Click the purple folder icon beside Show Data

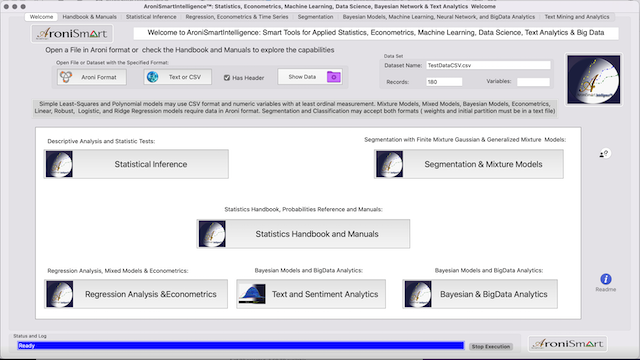[x=333, y=77]
